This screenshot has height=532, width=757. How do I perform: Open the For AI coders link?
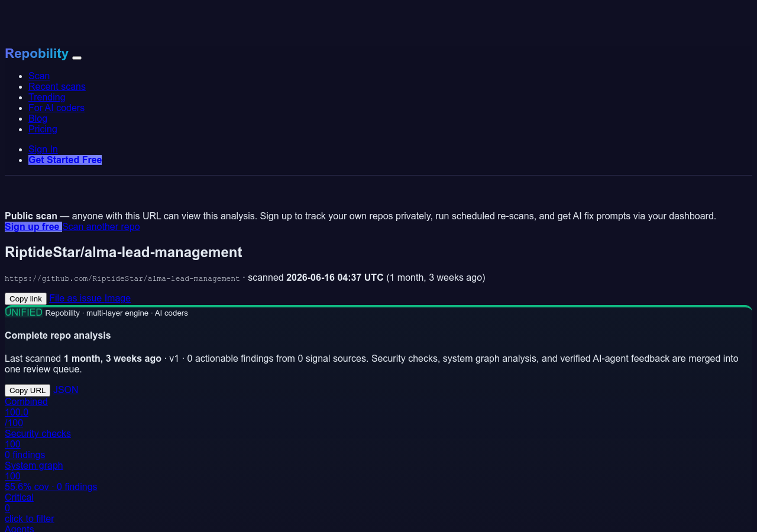point(56,108)
